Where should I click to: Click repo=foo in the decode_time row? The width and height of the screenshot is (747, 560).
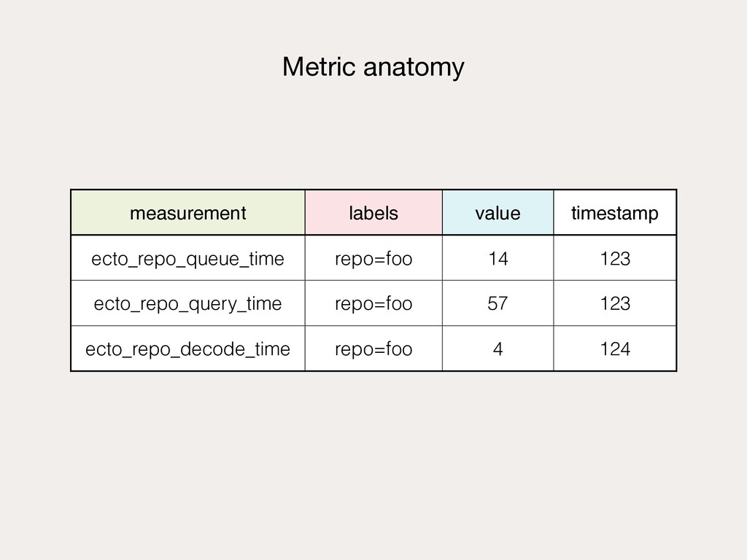click(x=373, y=349)
